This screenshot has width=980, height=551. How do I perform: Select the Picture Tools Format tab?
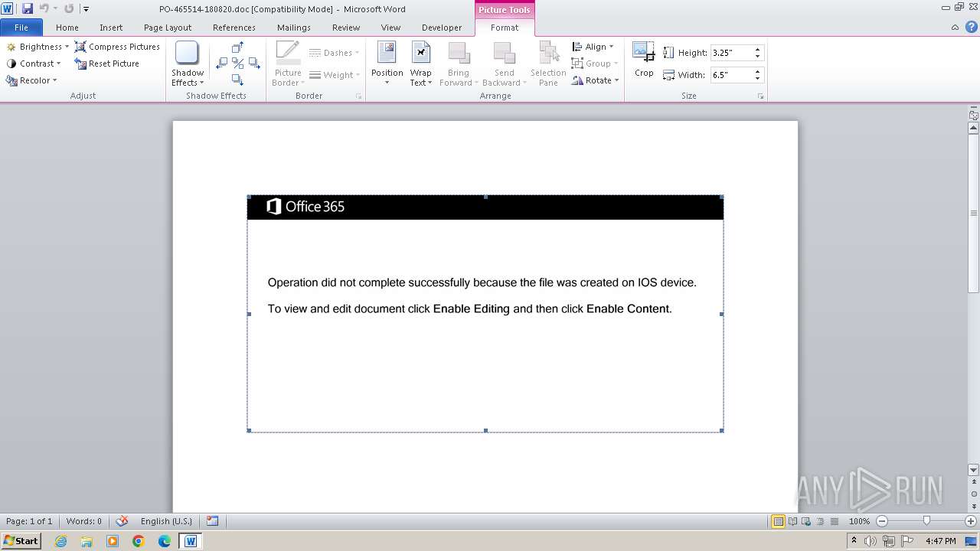[505, 28]
